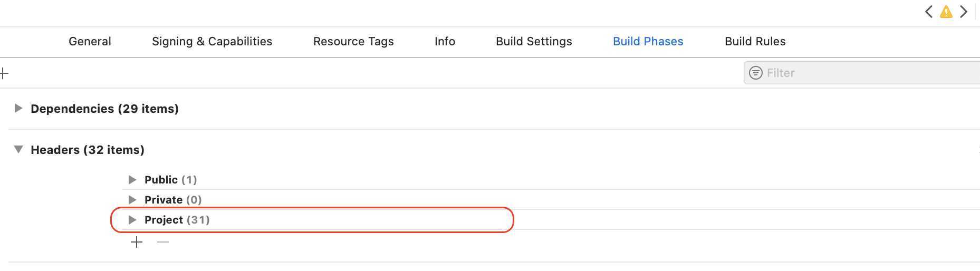Click the yellow warning issue icon
This screenshot has width=980, height=271.
click(x=946, y=12)
